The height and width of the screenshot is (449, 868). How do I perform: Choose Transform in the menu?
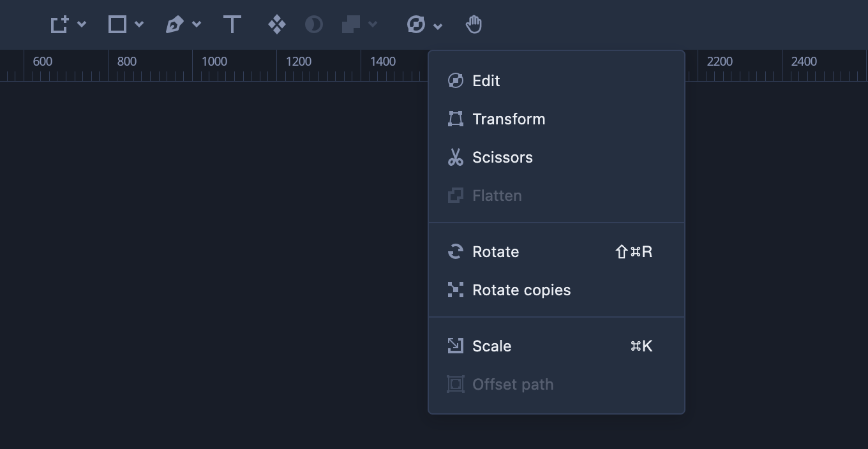[557, 119]
